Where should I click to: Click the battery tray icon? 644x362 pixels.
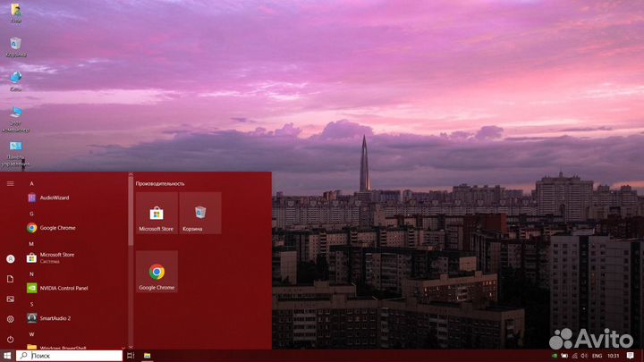pyautogui.click(x=564, y=356)
